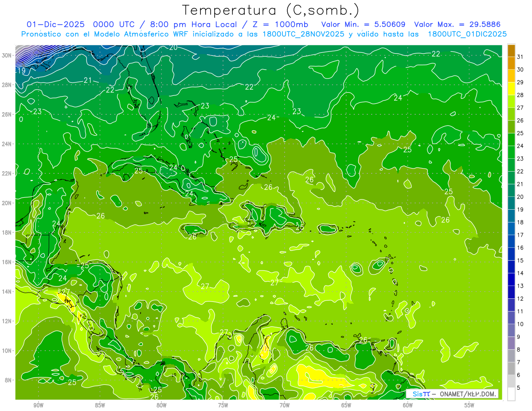Click the longitude axis label "60W"
The width and height of the screenshot is (532, 411).
point(408,405)
